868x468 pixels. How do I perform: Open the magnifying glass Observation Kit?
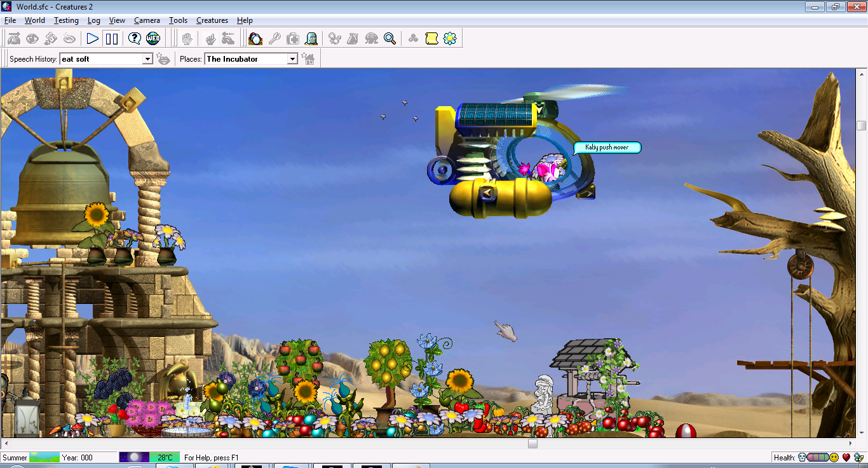(390, 39)
